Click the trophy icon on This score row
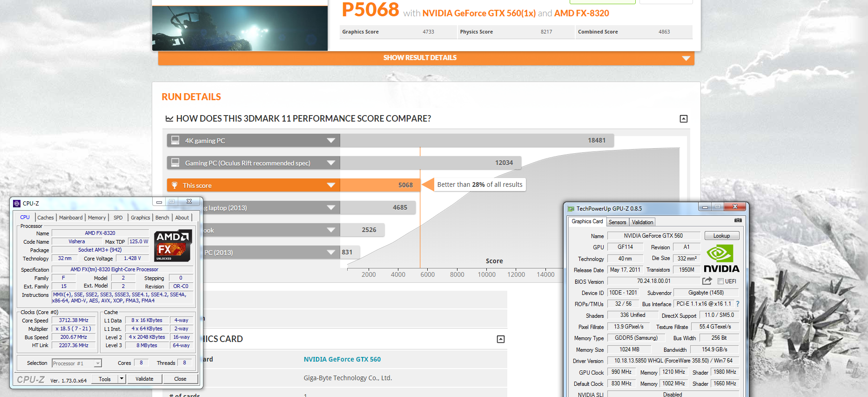 (x=175, y=185)
